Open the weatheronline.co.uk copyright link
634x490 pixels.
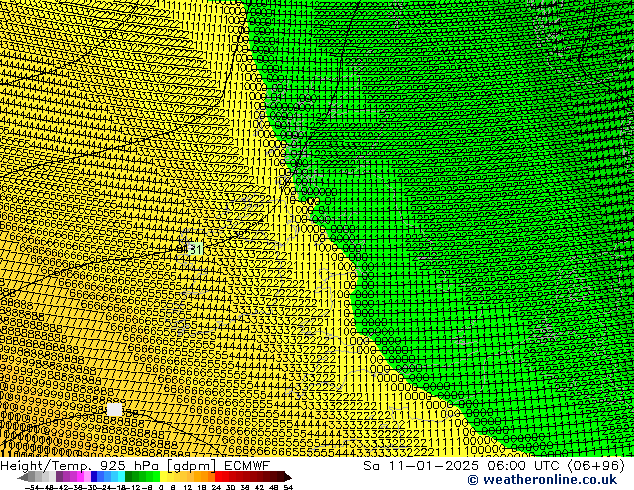click(x=542, y=480)
